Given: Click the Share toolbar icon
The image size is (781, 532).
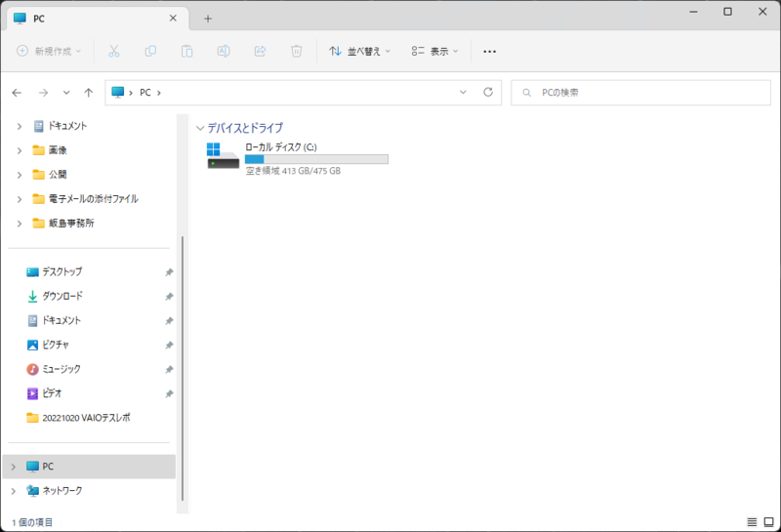Looking at the screenshot, I should (260, 51).
